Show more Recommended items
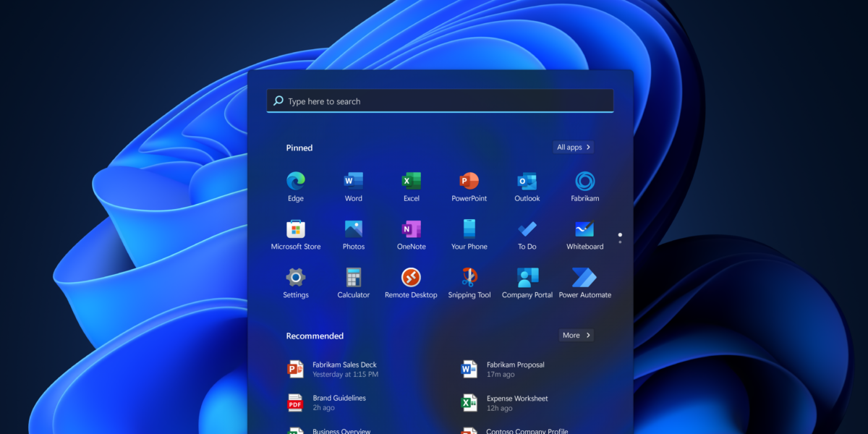 pos(576,335)
